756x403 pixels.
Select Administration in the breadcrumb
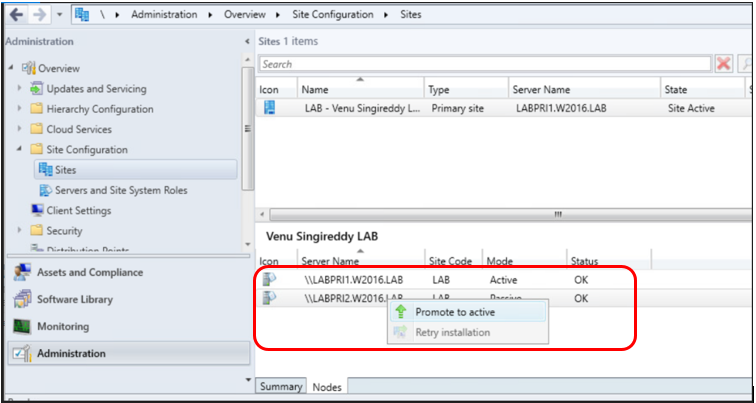point(164,15)
